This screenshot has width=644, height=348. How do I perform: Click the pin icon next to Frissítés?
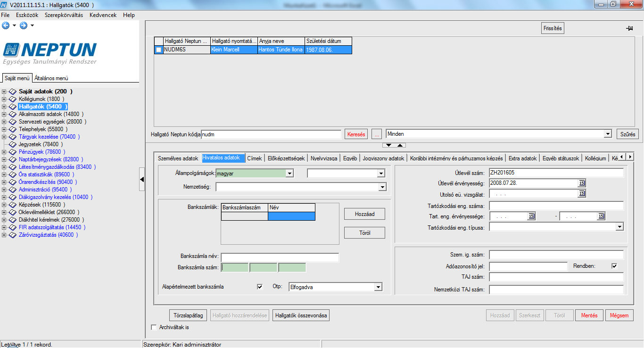click(629, 28)
